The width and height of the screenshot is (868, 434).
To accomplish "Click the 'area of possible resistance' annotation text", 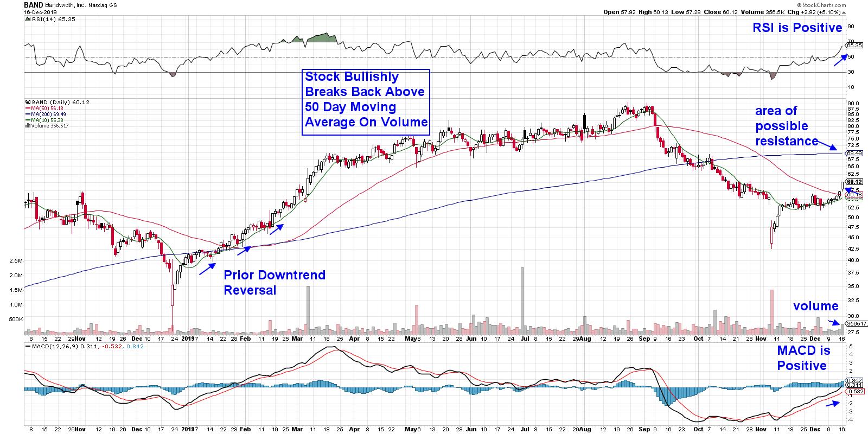I will 787,126.
